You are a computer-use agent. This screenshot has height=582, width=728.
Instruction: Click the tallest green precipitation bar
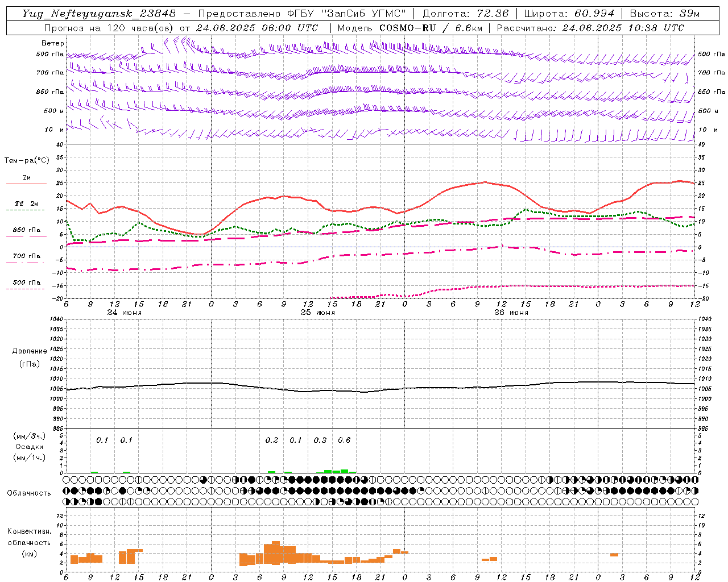[344, 471]
